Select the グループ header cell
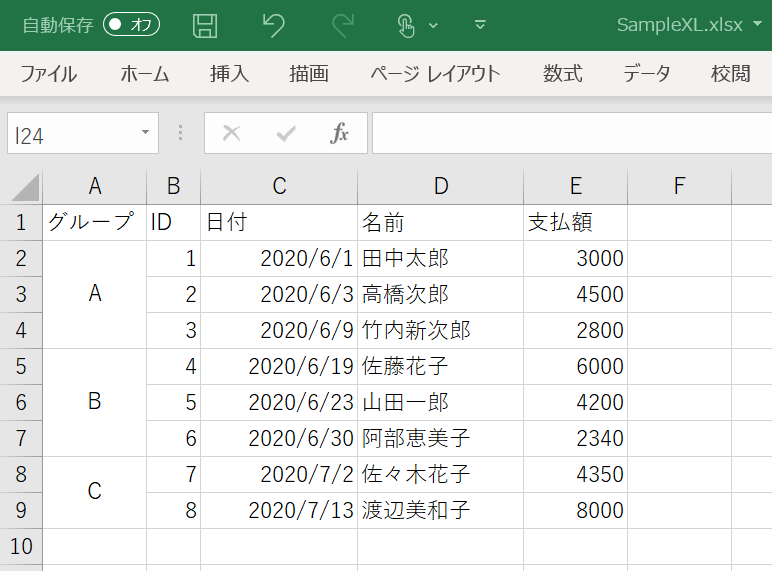The height and width of the screenshot is (571, 772). (x=95, y=222)
